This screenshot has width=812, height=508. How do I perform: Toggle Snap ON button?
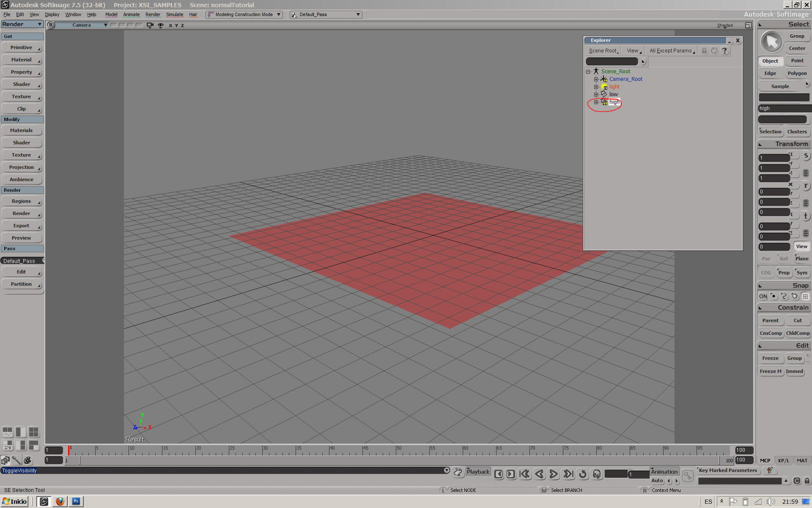click(x=763, y=296)
